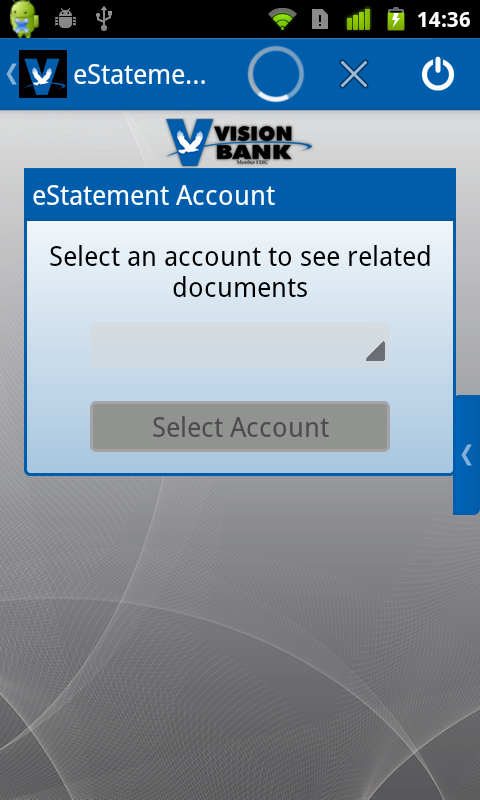Viewport: 480px width, 800px height.
Task: Tap the 14:36 clock in status bar
Action: tap(443, 20)
